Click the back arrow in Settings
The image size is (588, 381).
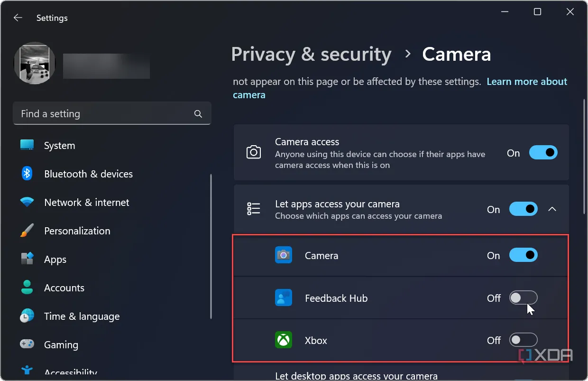[18, 18]
